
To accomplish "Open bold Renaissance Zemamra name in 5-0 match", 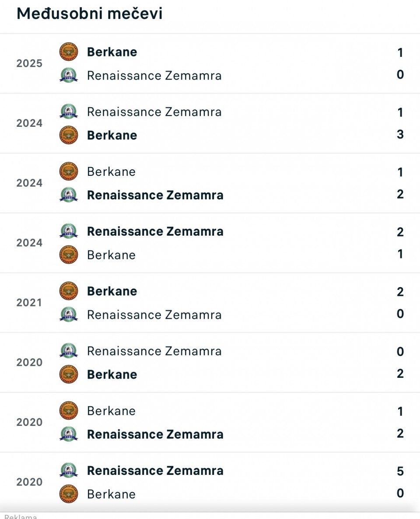I will [x=155, y=470].
